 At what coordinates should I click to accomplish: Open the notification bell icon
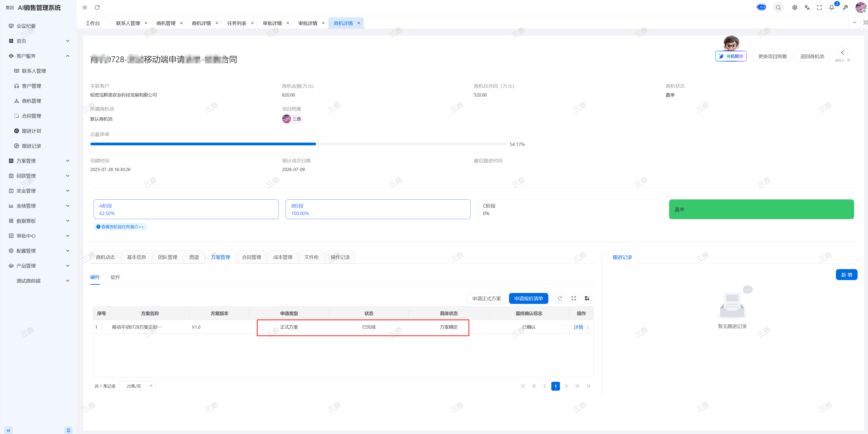pyautogui.click(x=831, y=7)
